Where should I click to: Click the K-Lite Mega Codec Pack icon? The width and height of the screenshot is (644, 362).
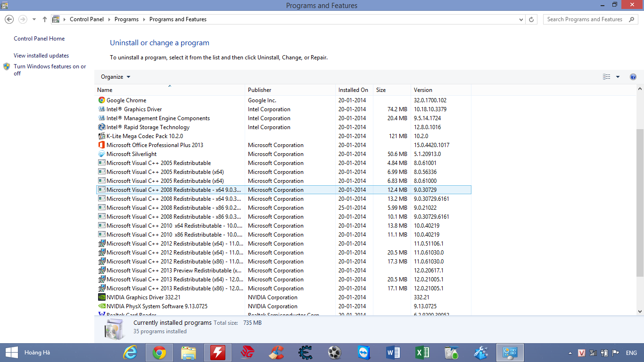coord(101,136)
